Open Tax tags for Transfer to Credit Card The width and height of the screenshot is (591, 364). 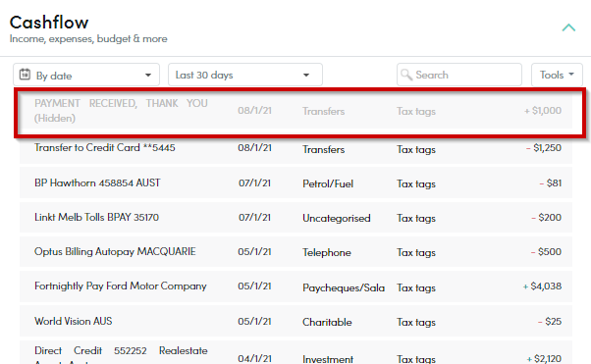tap(415, 149)
